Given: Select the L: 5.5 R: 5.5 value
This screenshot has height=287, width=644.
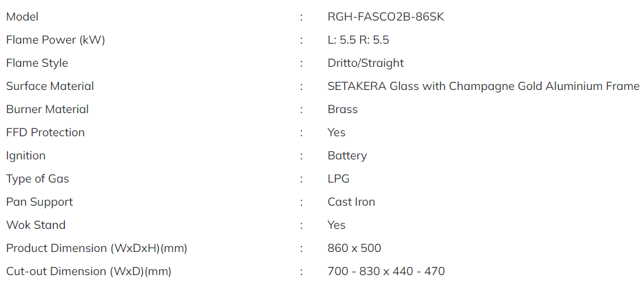Looking at the screenshot, I should 358,40.
